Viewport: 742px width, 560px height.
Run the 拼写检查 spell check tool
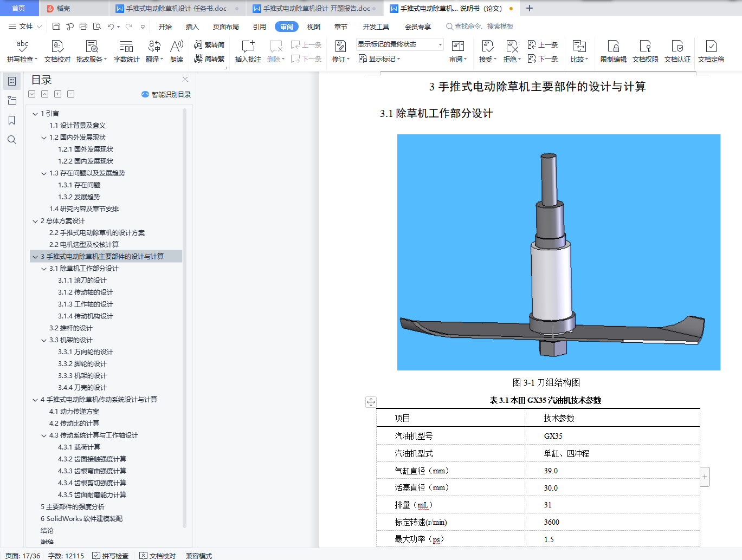coord(22,51)
